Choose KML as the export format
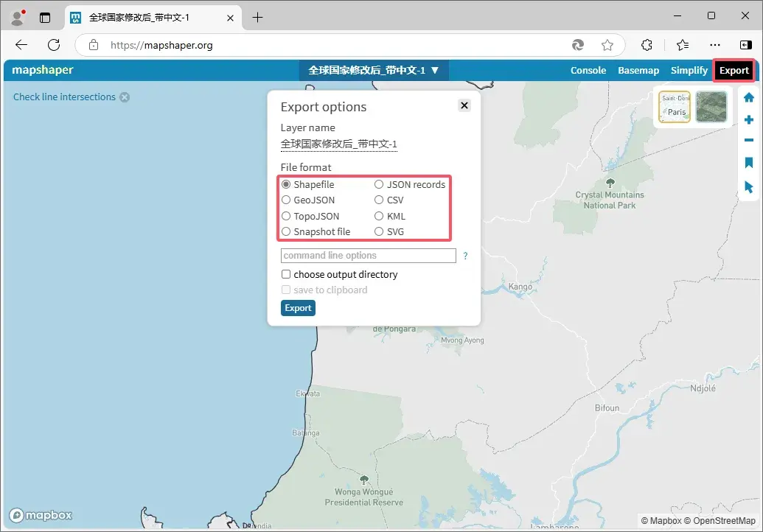This screenshot has width=763, height=532. tap(378, 216)
